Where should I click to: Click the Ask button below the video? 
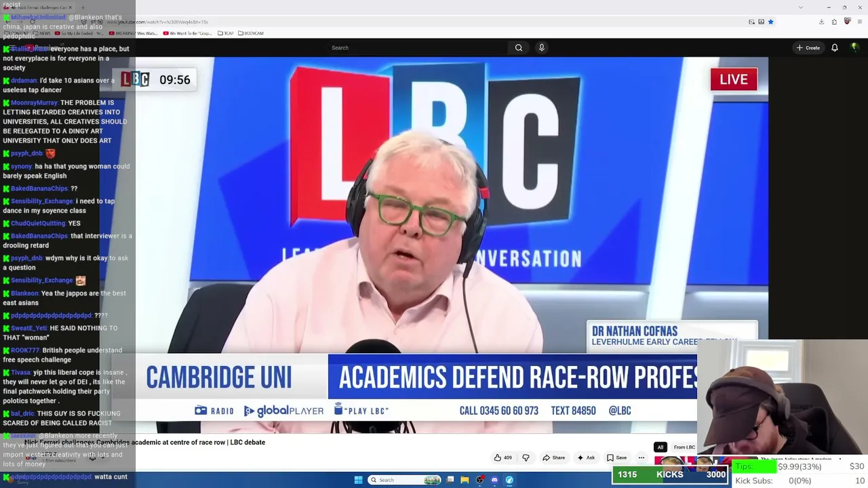coord(586,457)
